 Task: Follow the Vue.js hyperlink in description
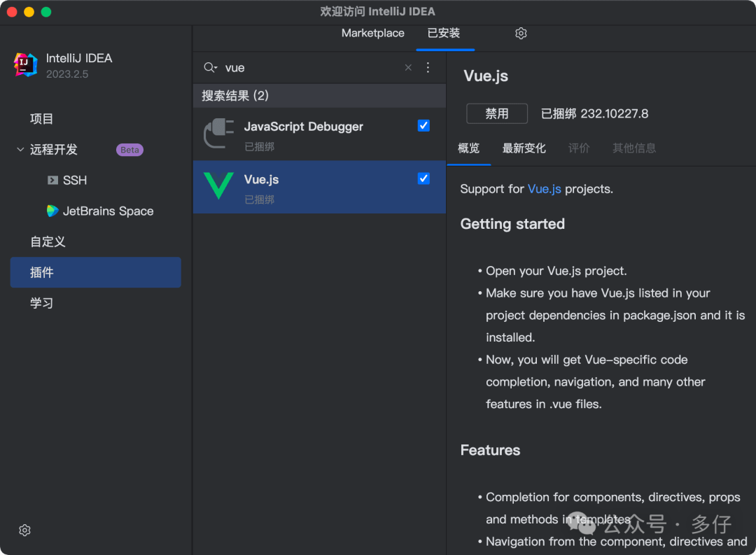tap(544, 189)
